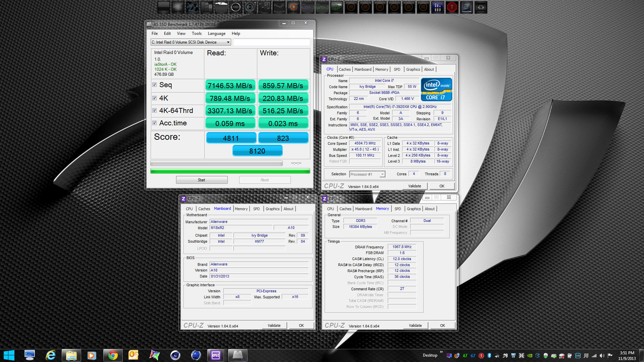Launch the Origin icon in top dock
Image resolution: width=644 pixels, height=362 pixels.
click(x=293, y=7)
